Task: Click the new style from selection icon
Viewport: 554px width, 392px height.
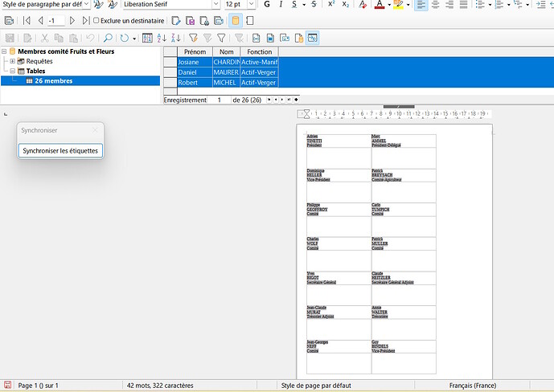Action: tap(113, 4)
